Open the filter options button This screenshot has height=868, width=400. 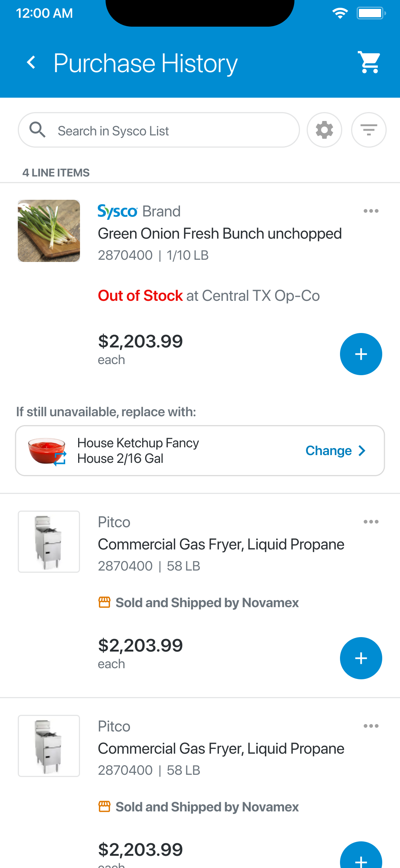(x=369, y=130)
